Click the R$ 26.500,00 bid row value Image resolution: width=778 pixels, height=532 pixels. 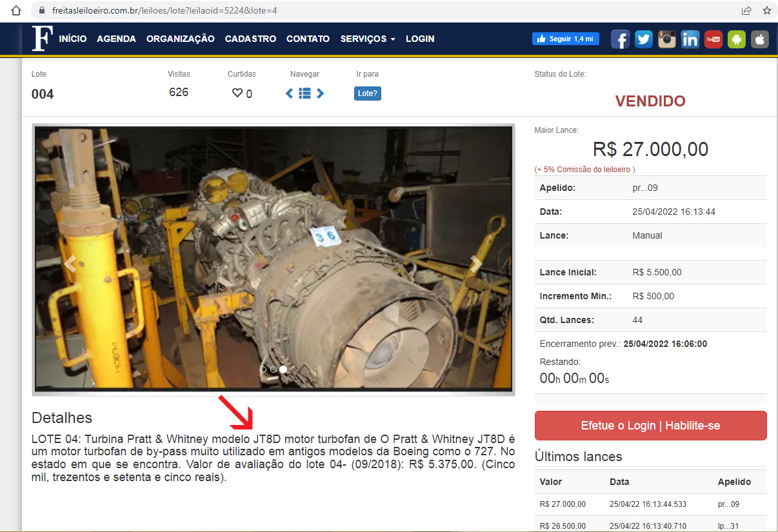click(x=563, y=526)
